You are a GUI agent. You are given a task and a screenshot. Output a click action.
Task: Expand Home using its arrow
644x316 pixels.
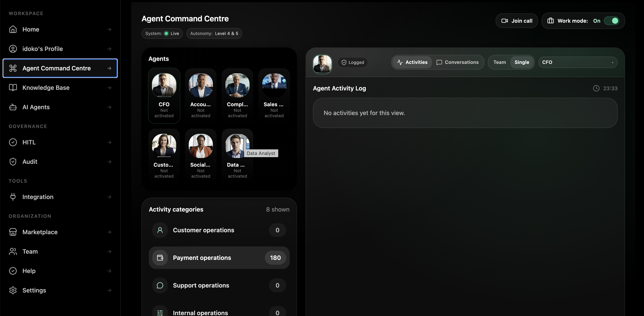[109, 29]
